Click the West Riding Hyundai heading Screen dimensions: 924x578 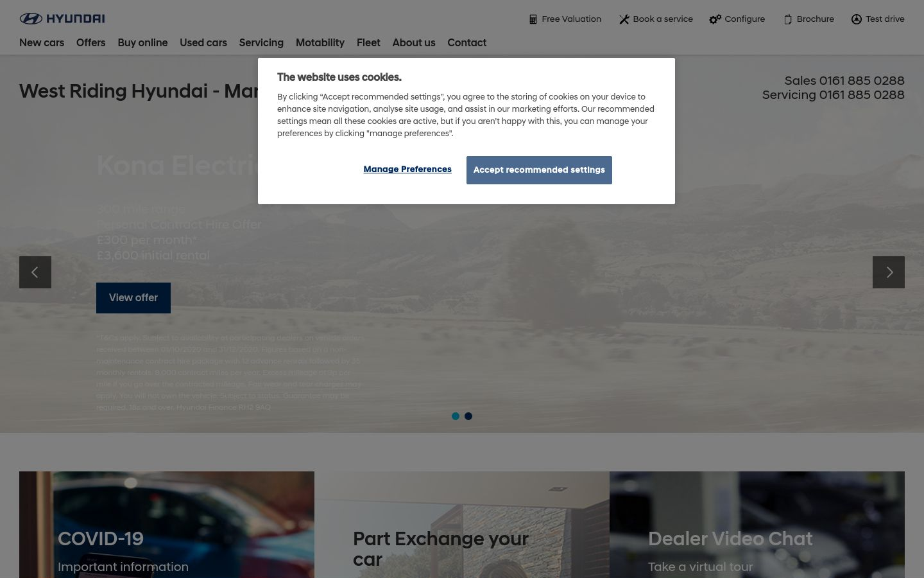click(139, 91)
